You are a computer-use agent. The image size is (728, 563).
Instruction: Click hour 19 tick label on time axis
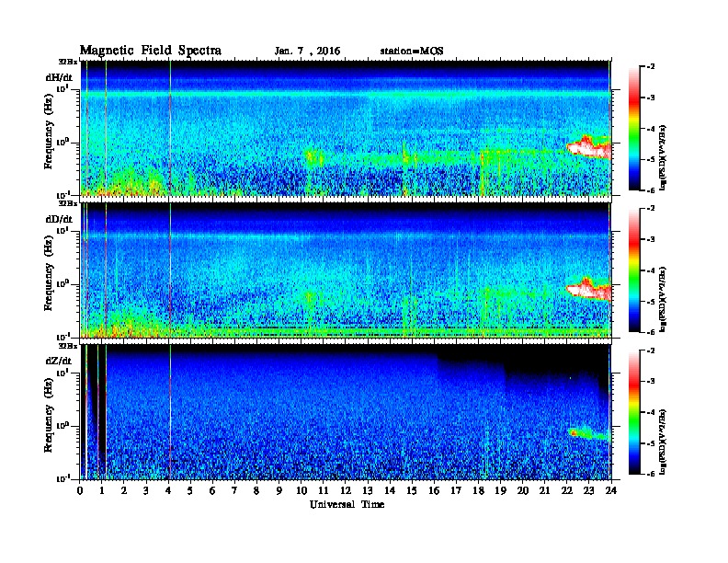click(500, 490)
